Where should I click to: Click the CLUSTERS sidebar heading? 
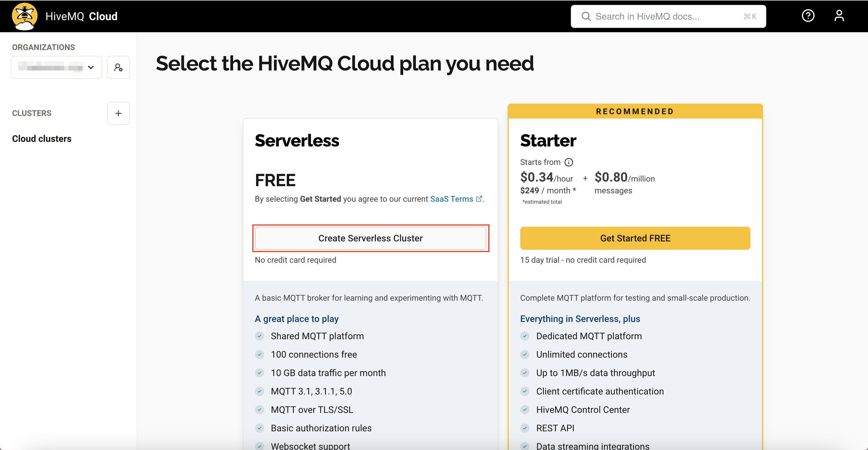coord(32,113)
